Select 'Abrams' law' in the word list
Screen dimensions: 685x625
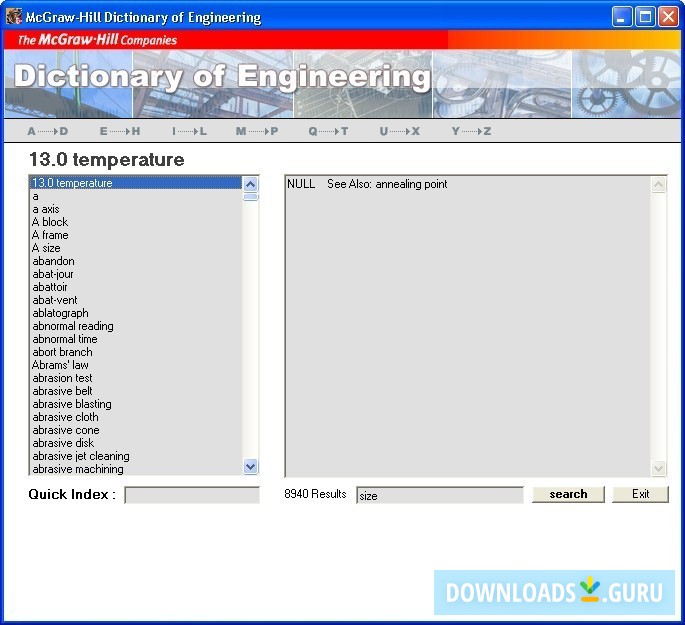[x=136, y=365]
